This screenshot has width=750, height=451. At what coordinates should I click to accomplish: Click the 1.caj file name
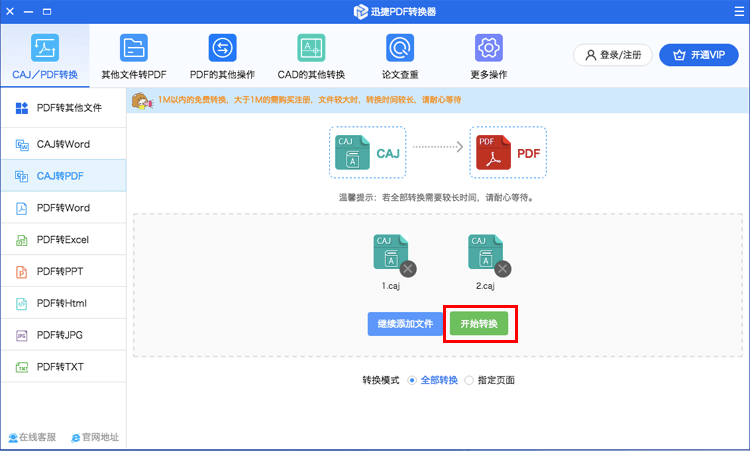391,286
